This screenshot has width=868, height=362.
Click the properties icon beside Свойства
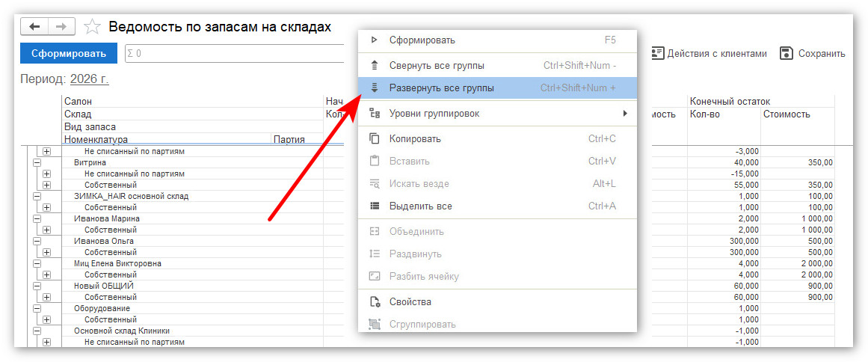pos(375,302)
